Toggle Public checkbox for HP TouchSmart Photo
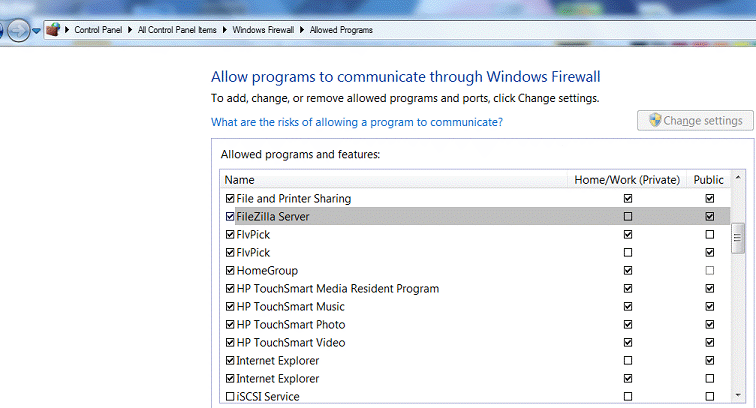The image size is (756, 408). tap(710, 325)
